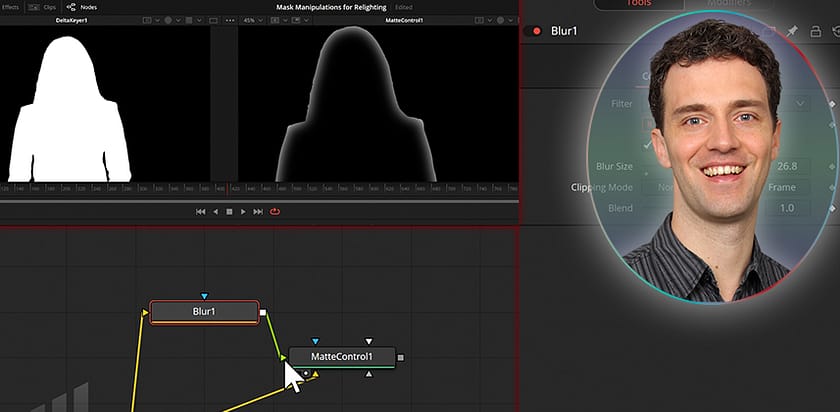Toggle keyframe diamond on the Filter row
The image size is (840, 412).
(x=832, y=104)
